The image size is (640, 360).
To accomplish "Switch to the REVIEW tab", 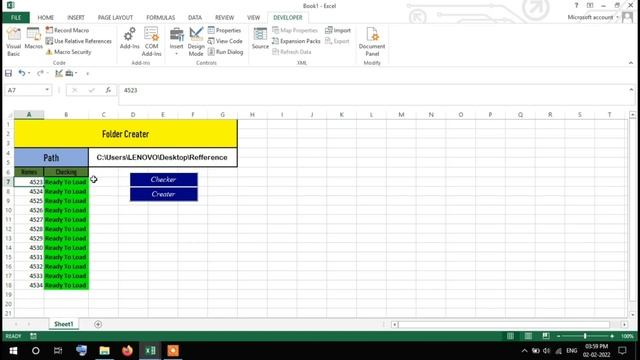I will point(224,18).
